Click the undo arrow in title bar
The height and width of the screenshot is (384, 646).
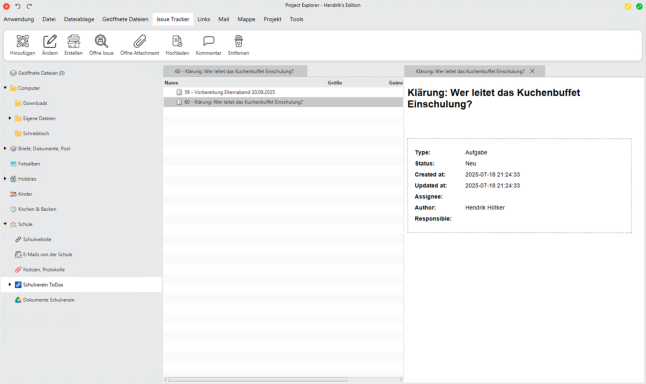pos(18,6)
